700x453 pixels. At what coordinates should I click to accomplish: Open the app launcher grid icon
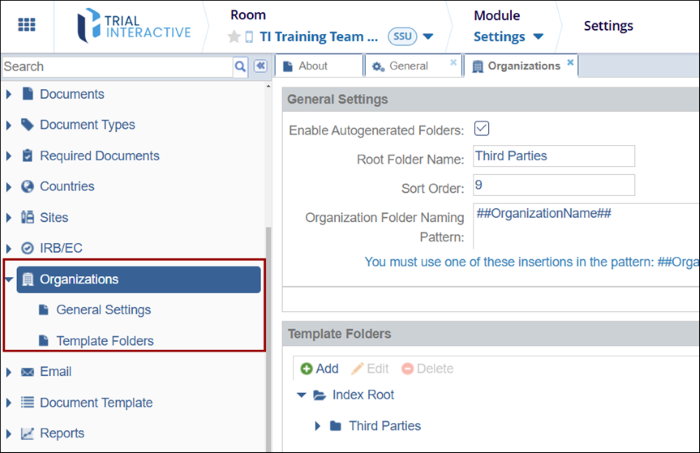[x=27, y=25]
